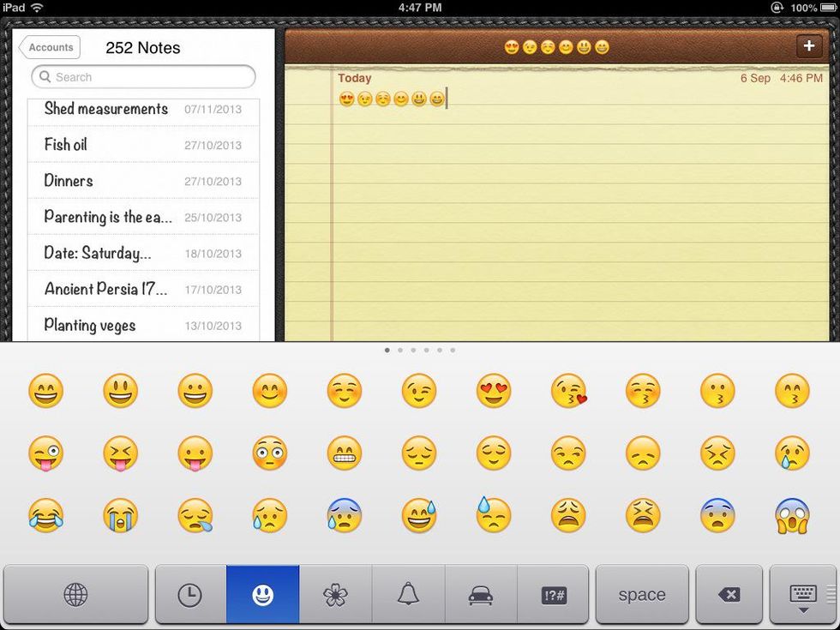Select the face blowing a kiss emoji
Image resolution: width=840 pixels, height=630 pixels.
click(x=568, y=390)
